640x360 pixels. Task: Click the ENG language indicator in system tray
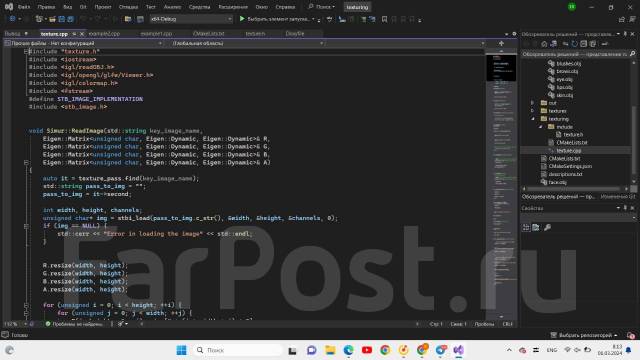[x=551, y=350]
